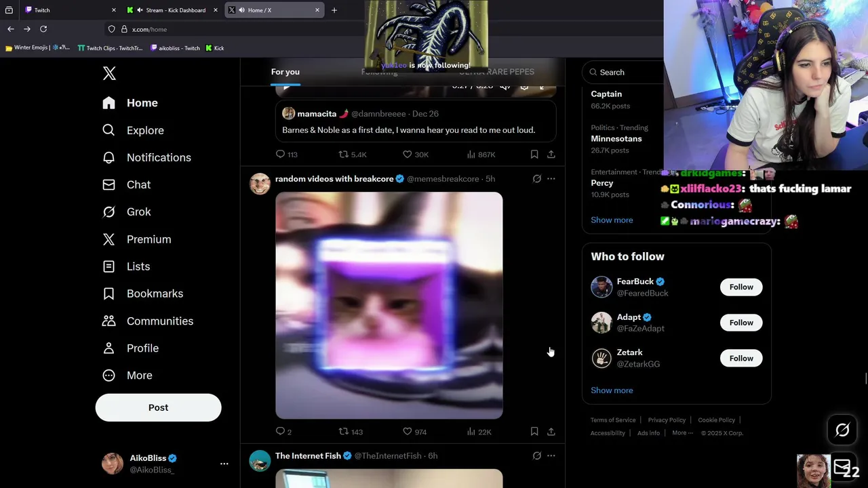Select the For you tab
868x488 pixels.
pos(285,72)
